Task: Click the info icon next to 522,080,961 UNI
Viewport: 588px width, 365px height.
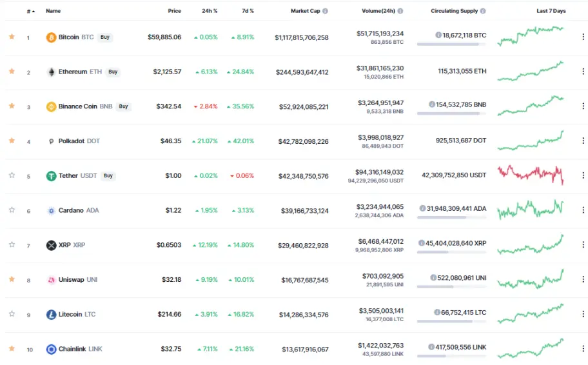Action: click(x=433, y=277)
